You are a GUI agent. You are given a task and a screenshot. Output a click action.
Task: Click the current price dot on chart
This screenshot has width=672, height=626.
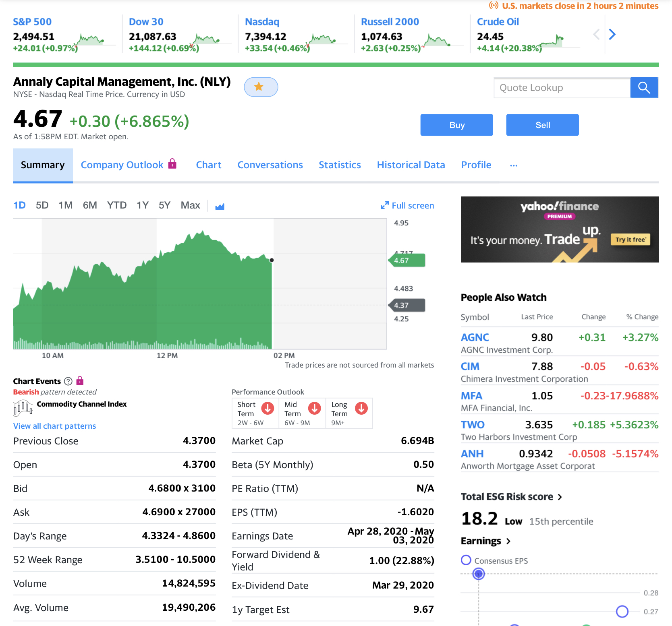(272, 260)
